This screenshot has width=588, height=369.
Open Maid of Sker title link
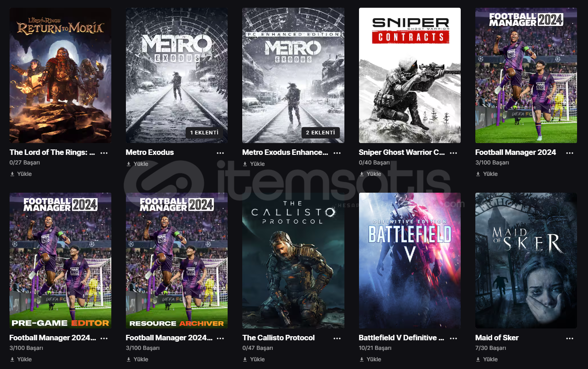497,338
